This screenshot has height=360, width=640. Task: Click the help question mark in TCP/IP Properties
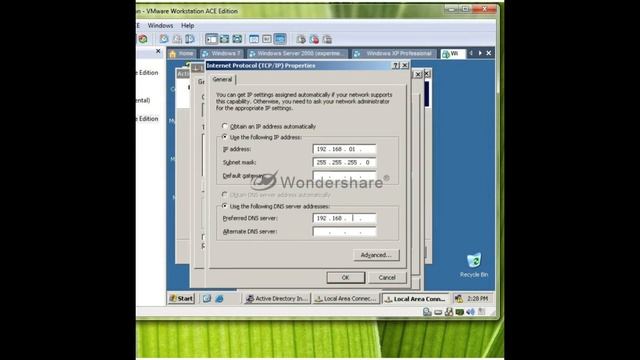pyautogui.click(x=395, y=65)
